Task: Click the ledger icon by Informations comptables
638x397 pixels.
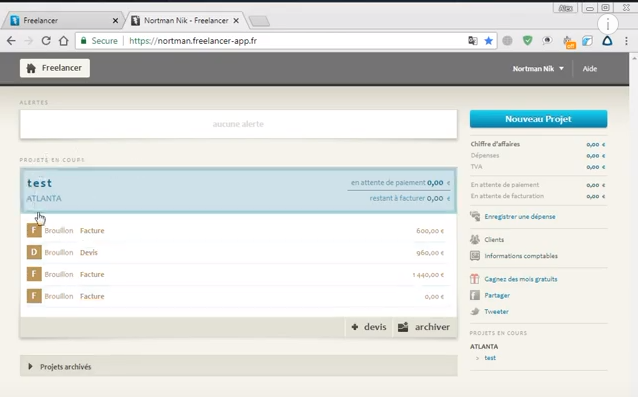Action: [x=475, y=255]
